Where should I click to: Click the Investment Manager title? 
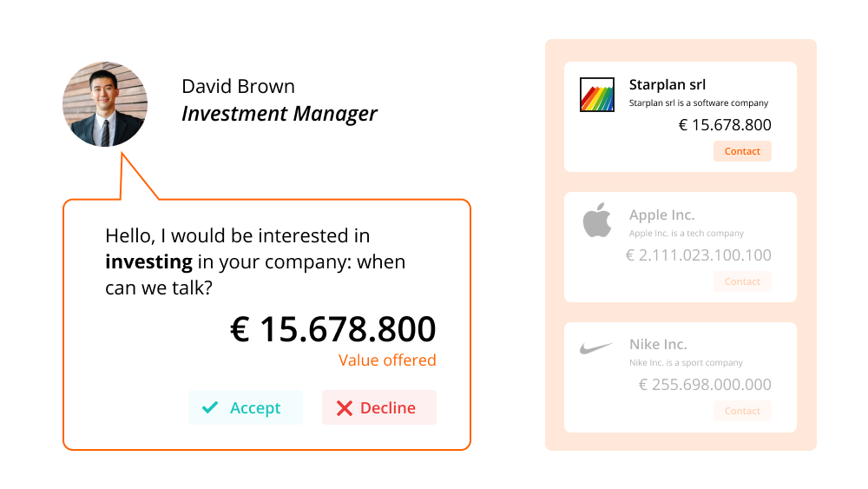pyautogui.click(x=279, y=114)
